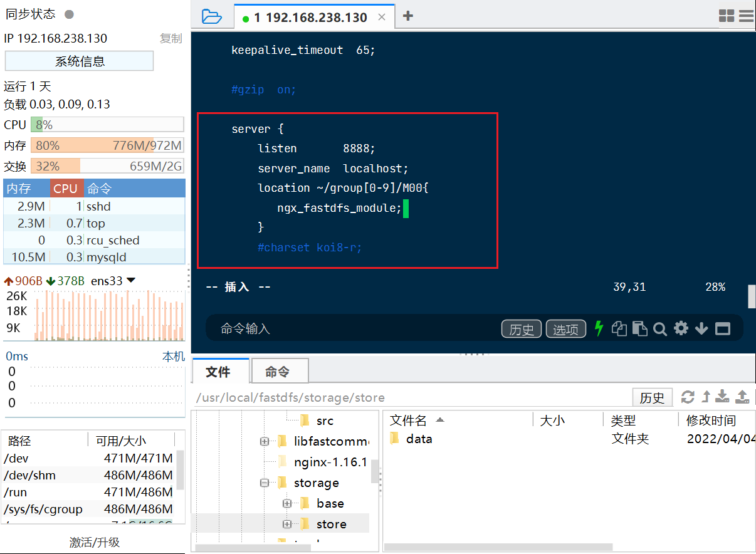Click the sync status indicator dot

pos(69,14)
